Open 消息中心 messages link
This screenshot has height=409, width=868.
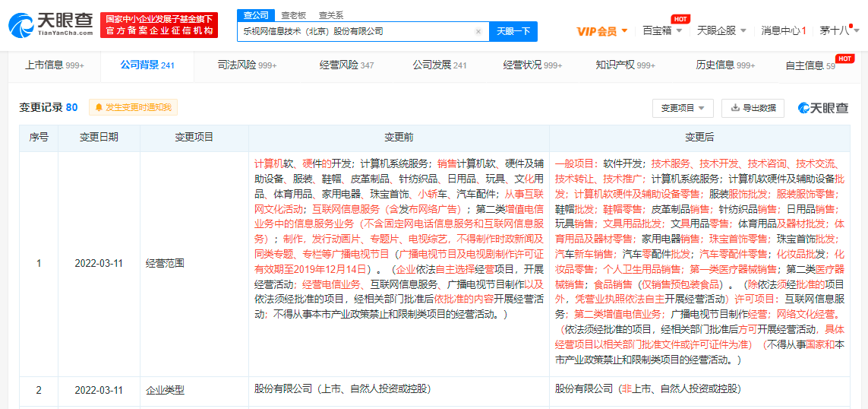click(x=783, y=30)
